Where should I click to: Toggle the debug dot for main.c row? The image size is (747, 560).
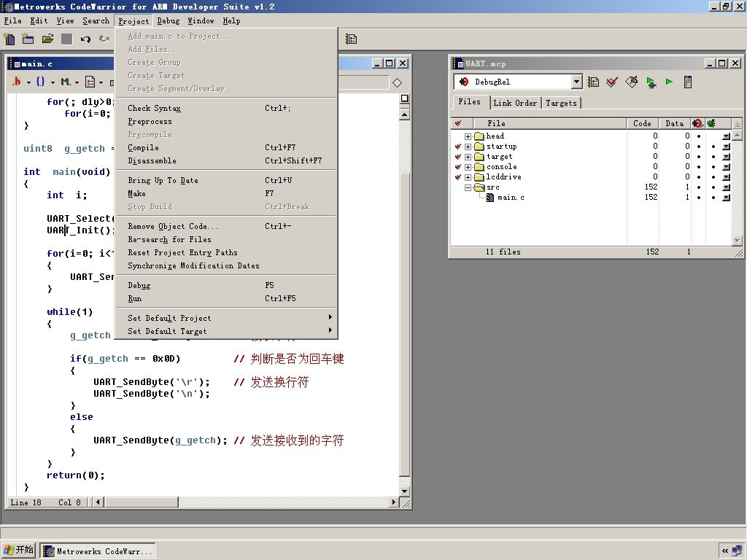click(x=699, y=197)
